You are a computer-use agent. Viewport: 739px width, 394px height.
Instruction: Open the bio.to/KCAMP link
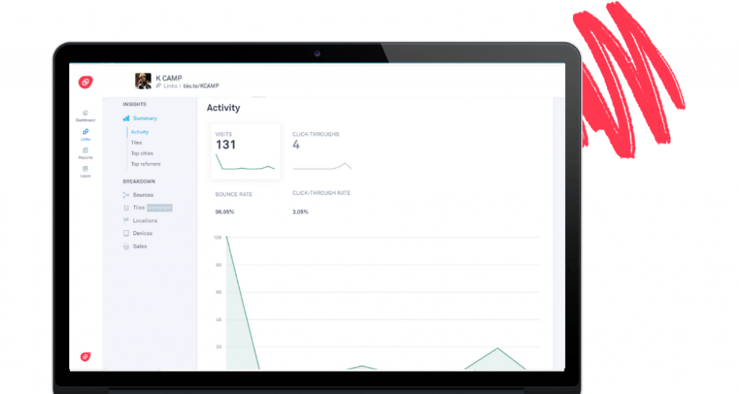tap(201, 86)
